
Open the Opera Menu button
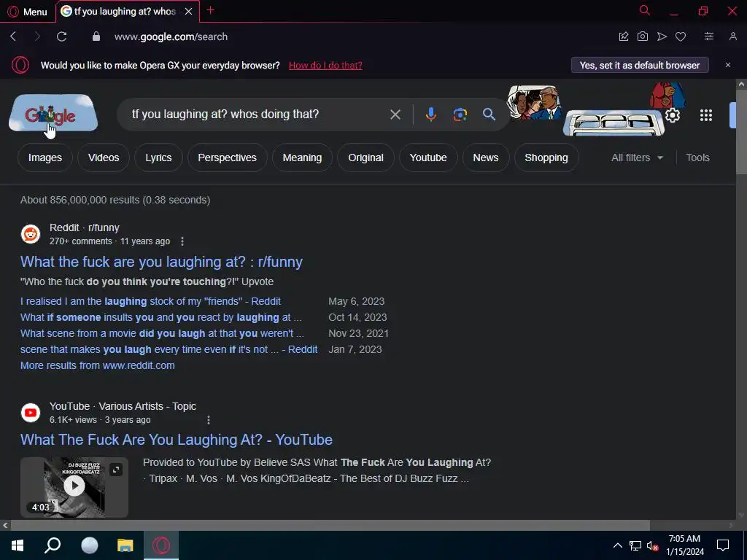coord(27,12)
